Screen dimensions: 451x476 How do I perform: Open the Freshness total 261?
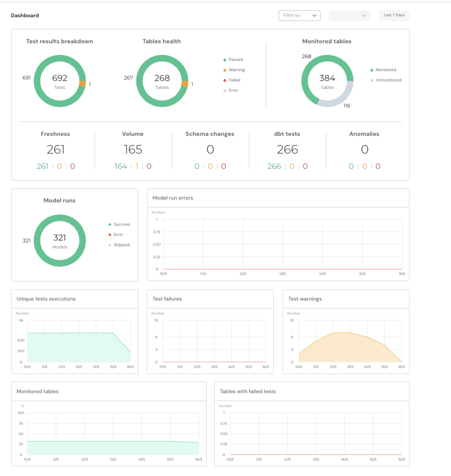56,150
